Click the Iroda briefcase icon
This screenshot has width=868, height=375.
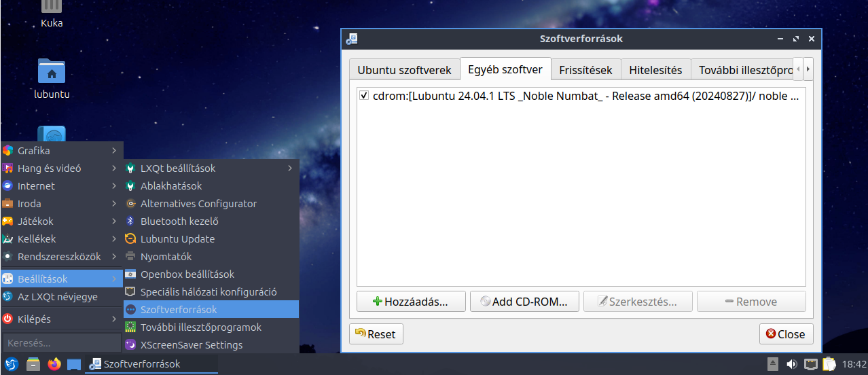click(x=8, y=204)
